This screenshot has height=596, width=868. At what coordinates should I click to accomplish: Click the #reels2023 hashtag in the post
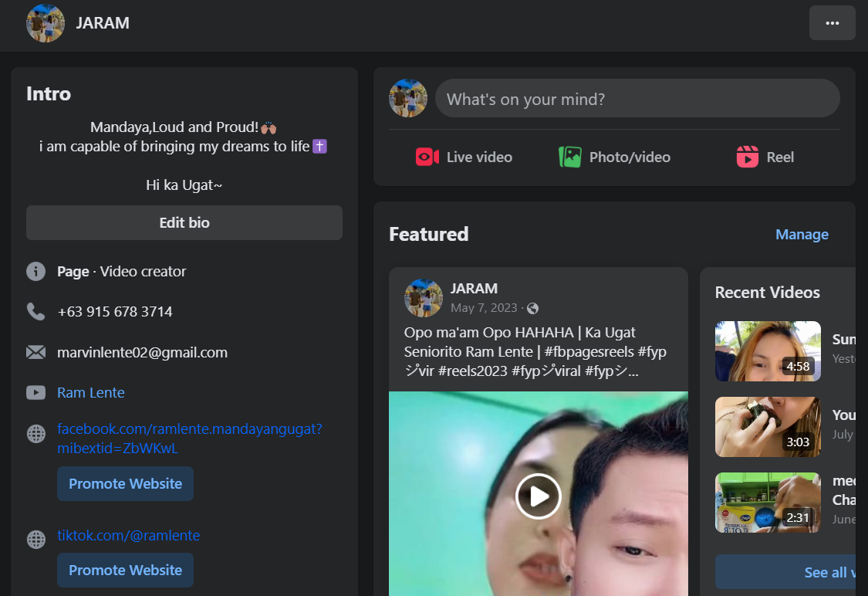472,371
